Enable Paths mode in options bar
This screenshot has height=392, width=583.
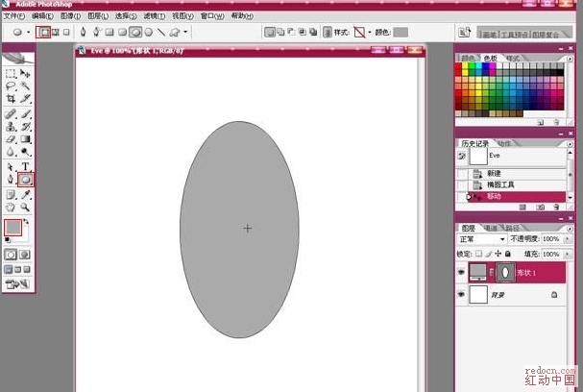point(56,33)
